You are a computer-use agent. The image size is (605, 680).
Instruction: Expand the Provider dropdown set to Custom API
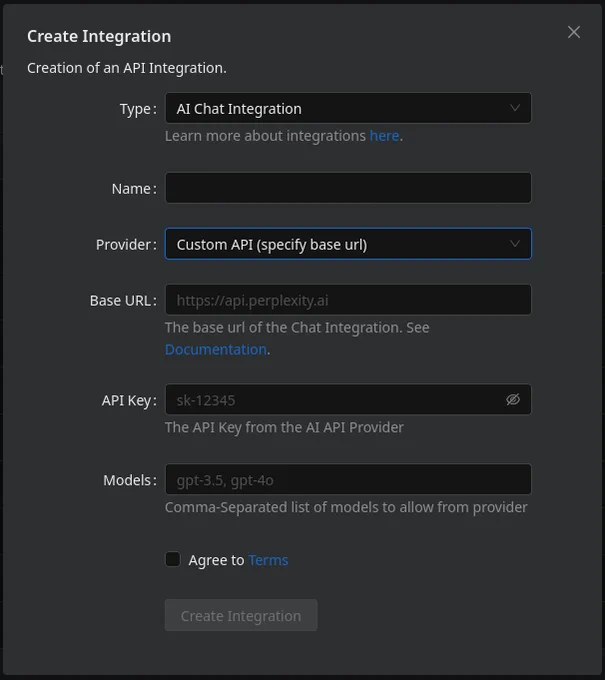click(348, 244)
